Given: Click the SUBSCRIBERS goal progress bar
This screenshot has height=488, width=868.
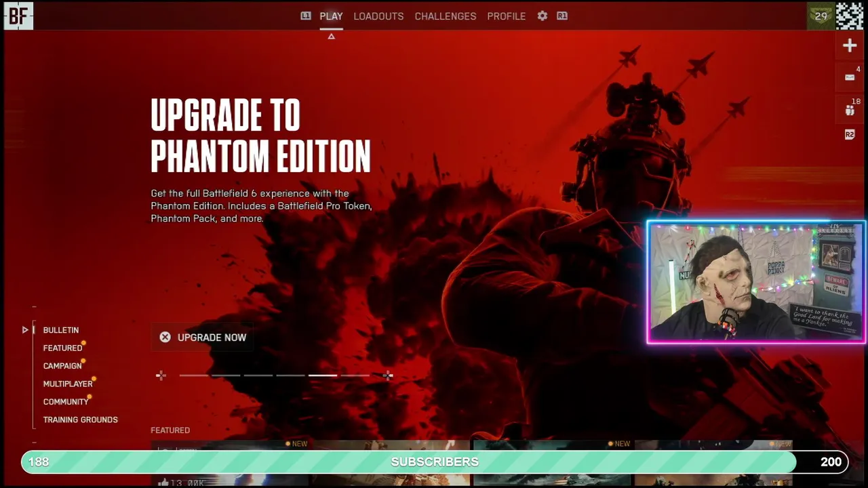Looking at the screenshot, I should coord(434,462).
